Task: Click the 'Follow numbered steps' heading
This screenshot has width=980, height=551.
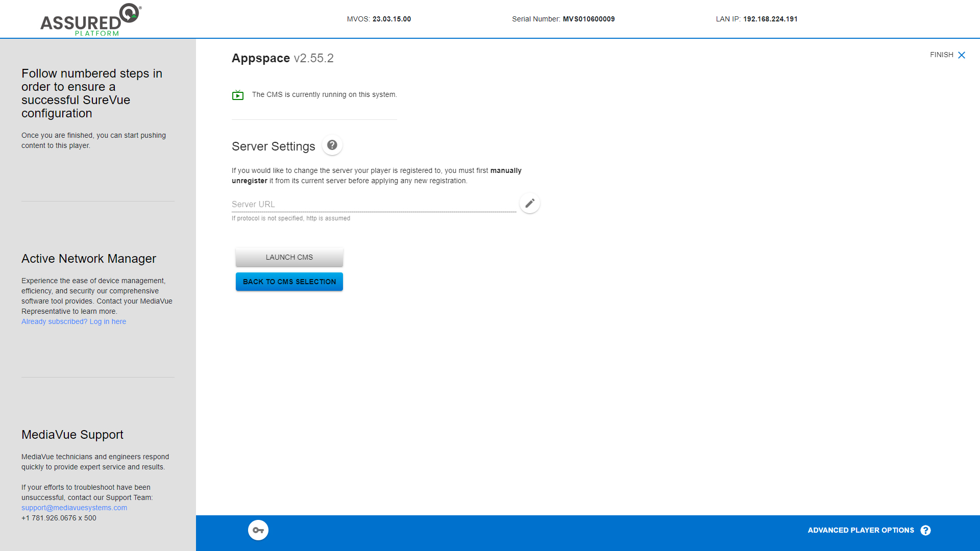Action: pos(92,93)
